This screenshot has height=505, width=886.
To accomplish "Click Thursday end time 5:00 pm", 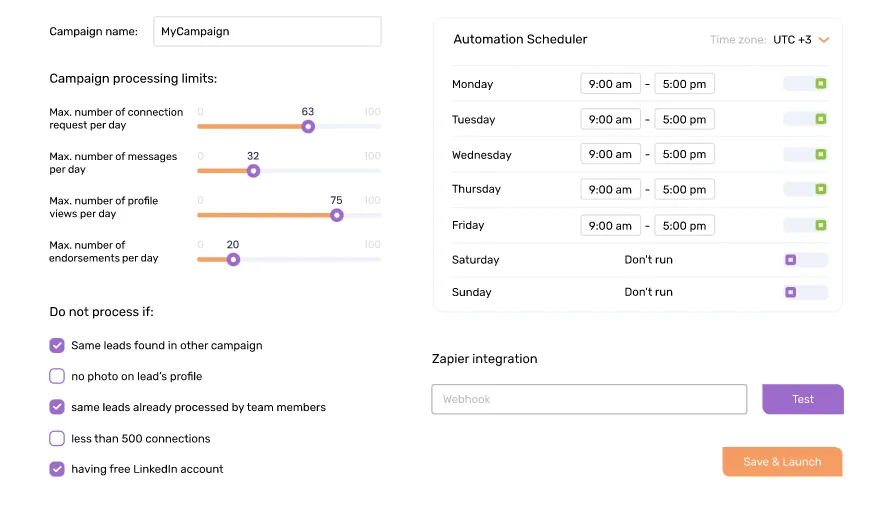I will 684,189.
